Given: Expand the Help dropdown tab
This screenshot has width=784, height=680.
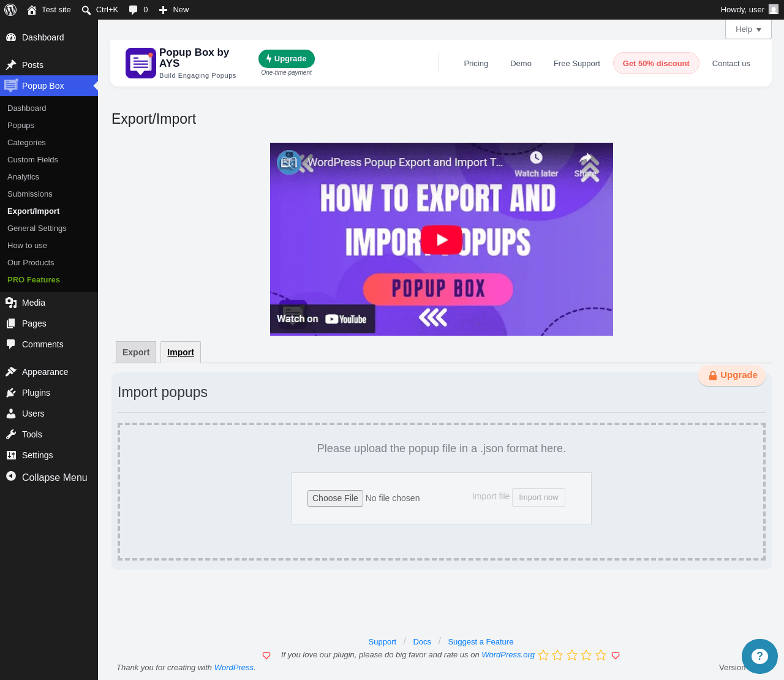Looking at the screenshot, I should click(748, 29).
